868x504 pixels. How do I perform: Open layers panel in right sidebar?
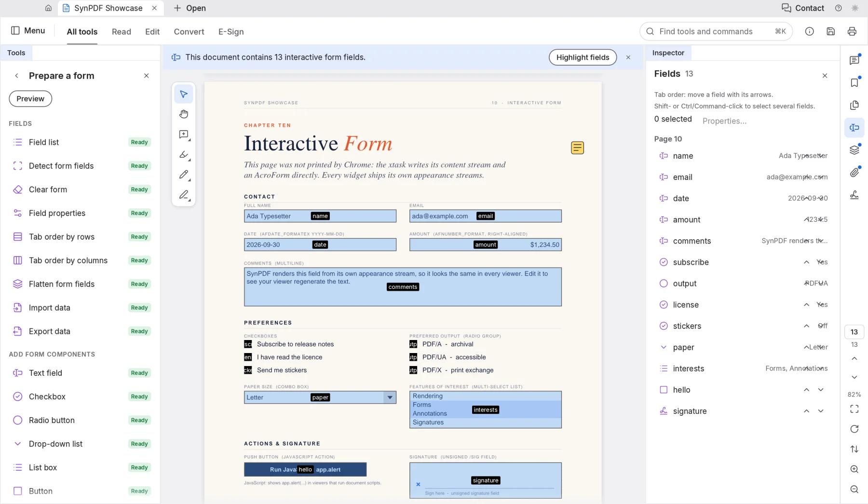click(x=854, y=150)
